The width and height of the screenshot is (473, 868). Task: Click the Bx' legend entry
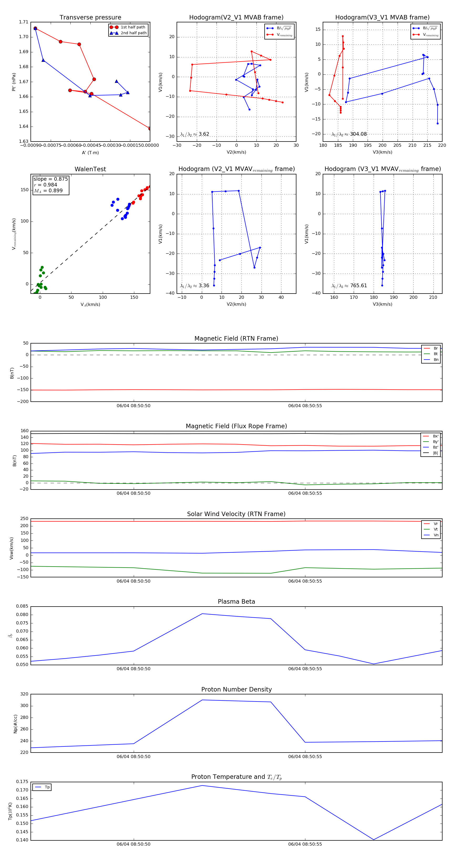pos(431,436)
